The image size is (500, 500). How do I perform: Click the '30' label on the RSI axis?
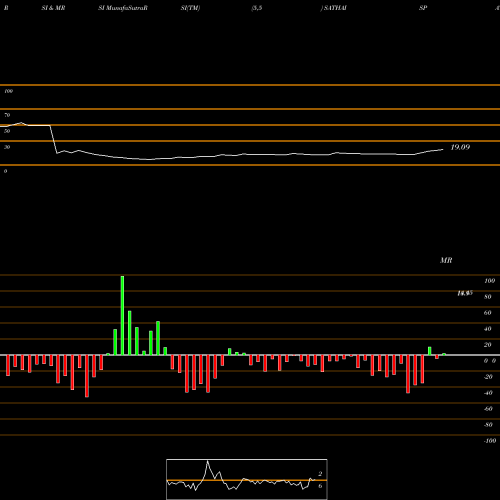(x=7, y=147)
